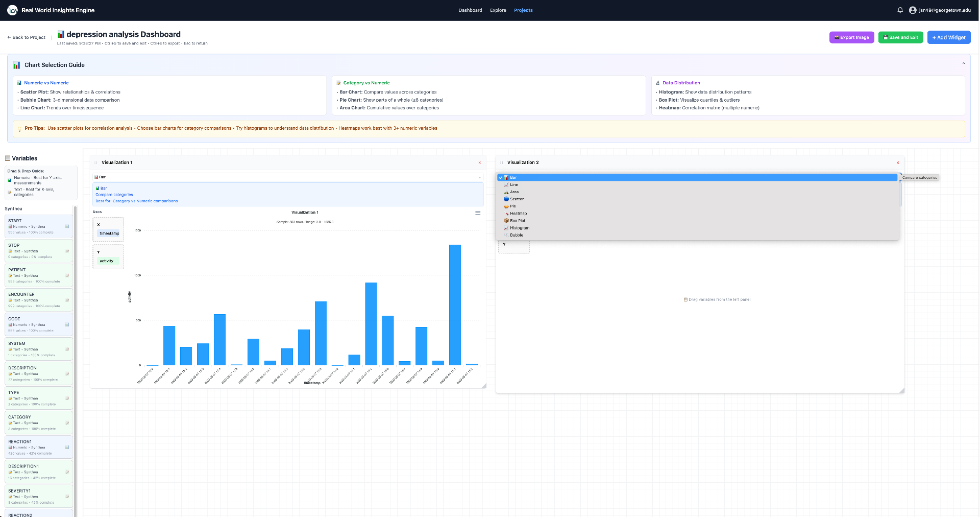Open Projects in top navigation
Image resolution: width=980 pixels, height=517 pixels.
[x=523, y=10]
